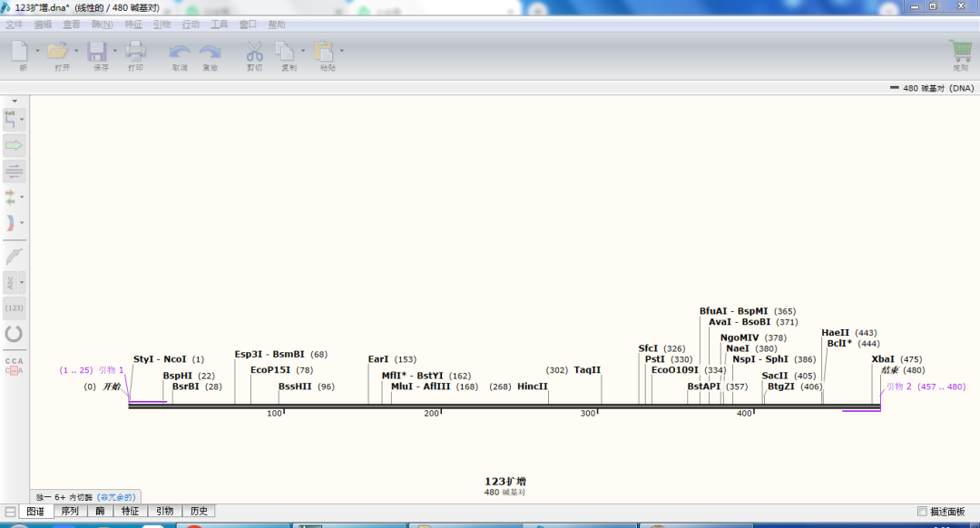
Task: Click the Save (保存) floppy disk icon
Action: pos(97,51)
